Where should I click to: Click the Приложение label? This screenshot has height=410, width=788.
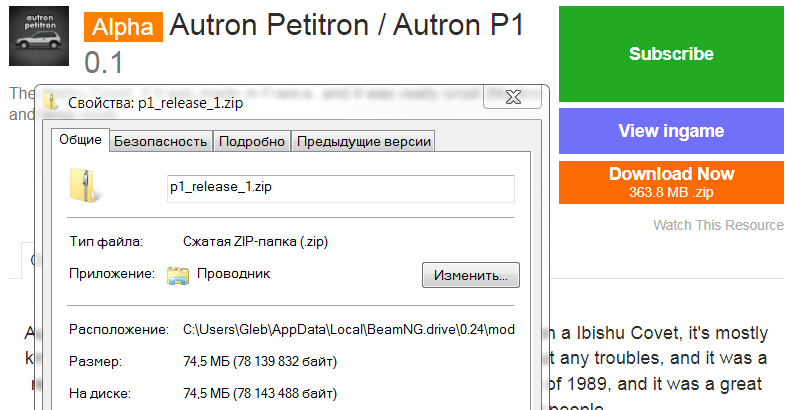coord(112,274)
